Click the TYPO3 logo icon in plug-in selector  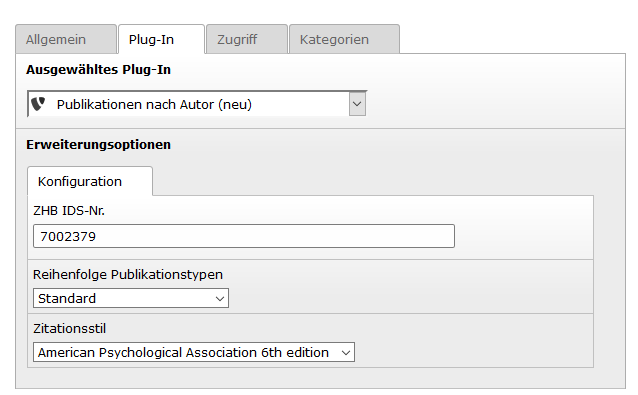(38, 104)
